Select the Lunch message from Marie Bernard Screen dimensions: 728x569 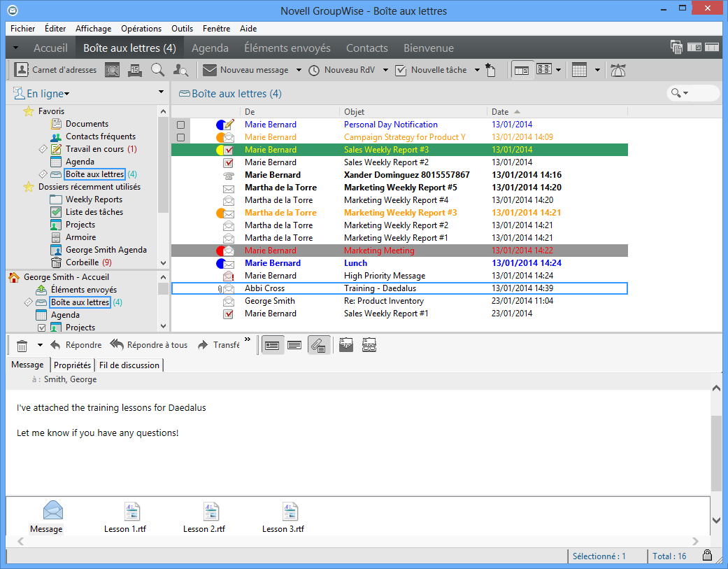tap(399, 263)
